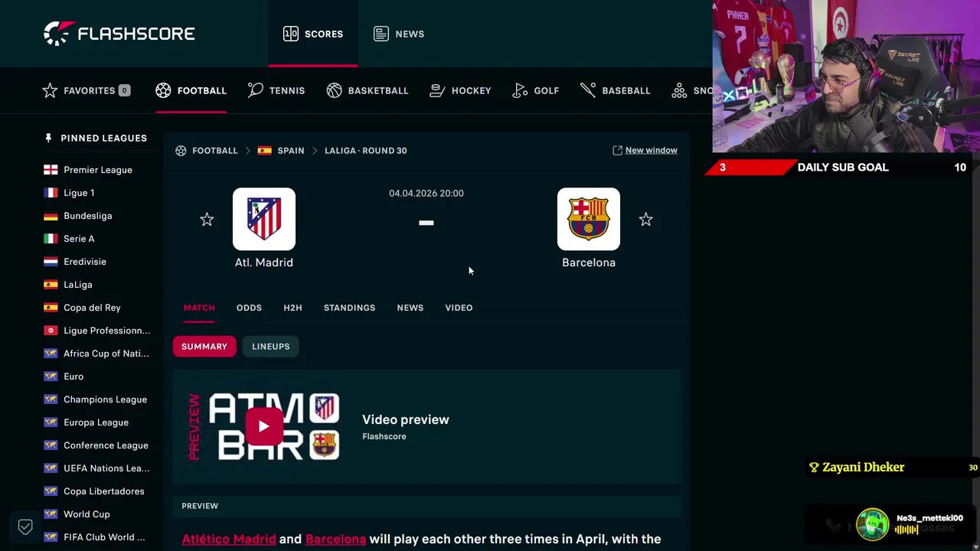Select the Baseball sport
The height and width of the screenshot is (551, 980).
pyautogui.click(x=616, y=90)
